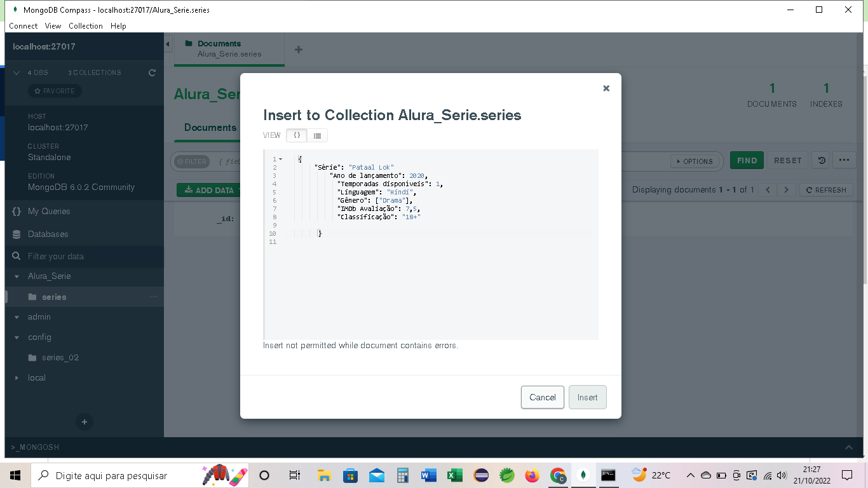This screenshot has height=488, width=868.
Task: Select the series collection
Action: point(54,297)
